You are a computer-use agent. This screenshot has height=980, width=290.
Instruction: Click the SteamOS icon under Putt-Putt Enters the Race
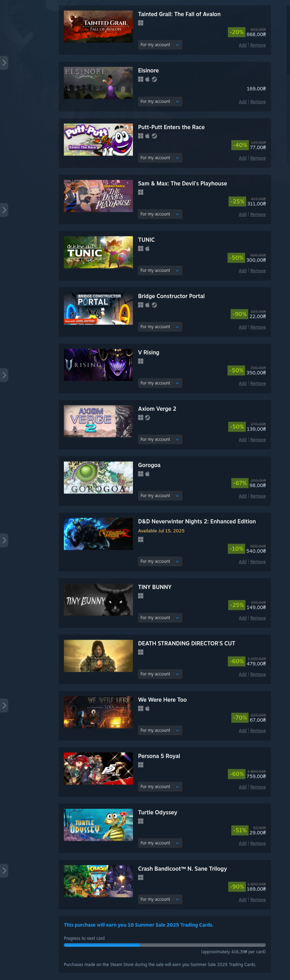[x=154, y=136]
